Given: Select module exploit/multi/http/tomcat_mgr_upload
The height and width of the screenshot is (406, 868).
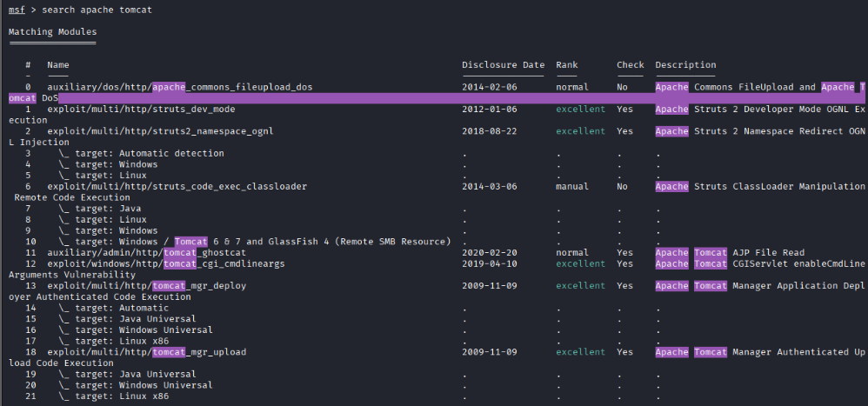Looking at the screenshot, I should tap(147, 352).
